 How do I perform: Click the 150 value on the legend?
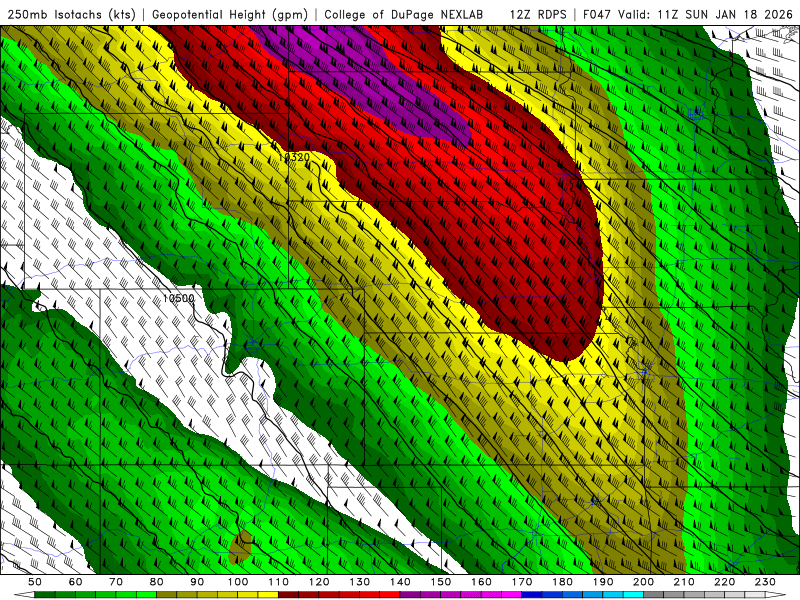click(x=440, y=582)
